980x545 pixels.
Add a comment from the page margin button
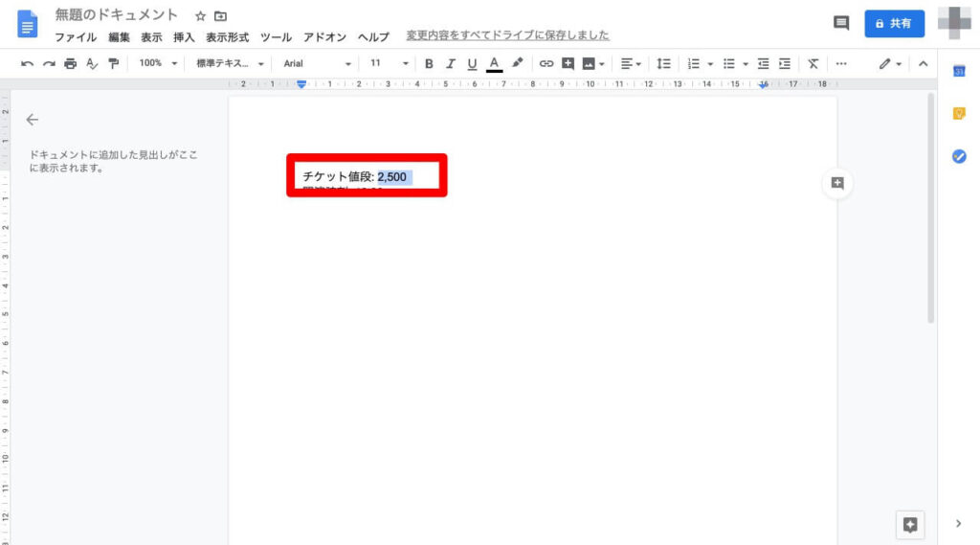pyautogui.click(x=837, y=183)
